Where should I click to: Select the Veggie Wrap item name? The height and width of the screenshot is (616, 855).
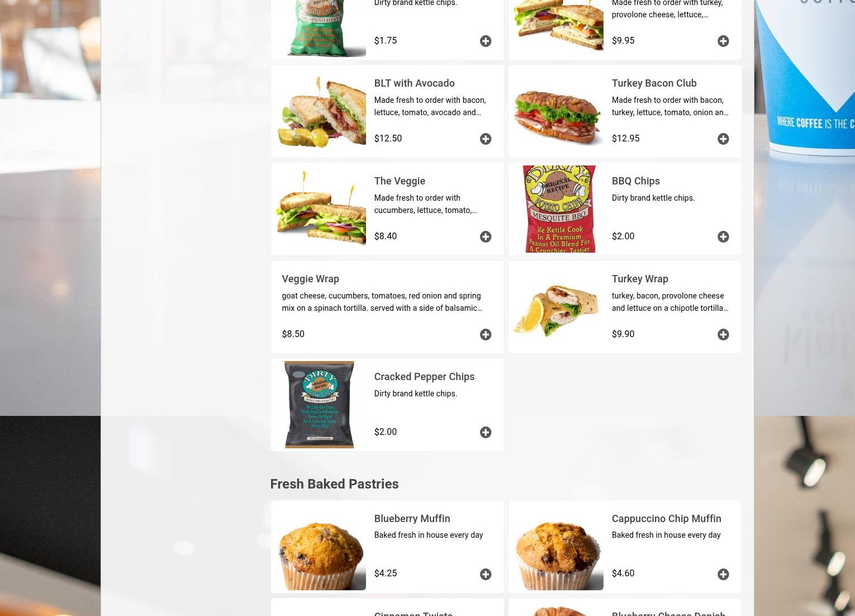(x=310, y=278)
